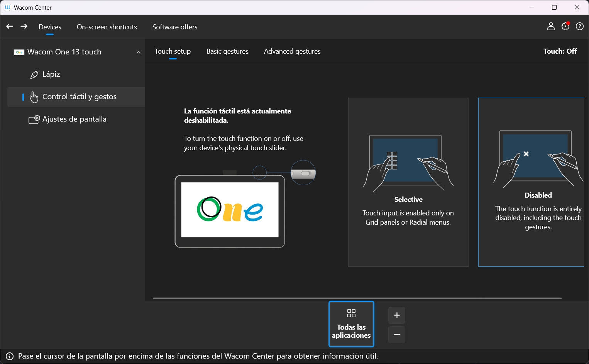The image size is (589, 364).
Task: Open the On-screen shortcuts tab
Action: pos(107,27)
